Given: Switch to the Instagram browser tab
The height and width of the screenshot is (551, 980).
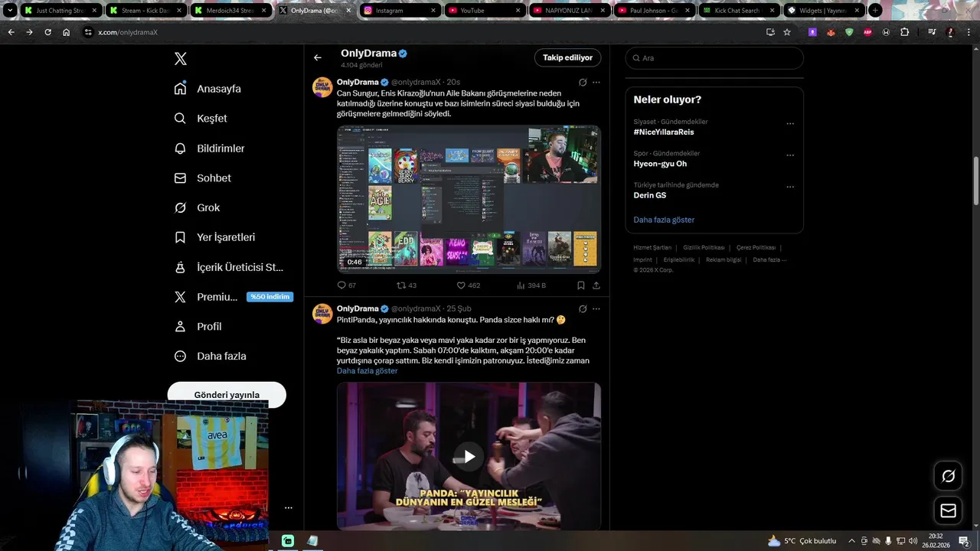Looking at the screenshot, I should coord(399,11).
